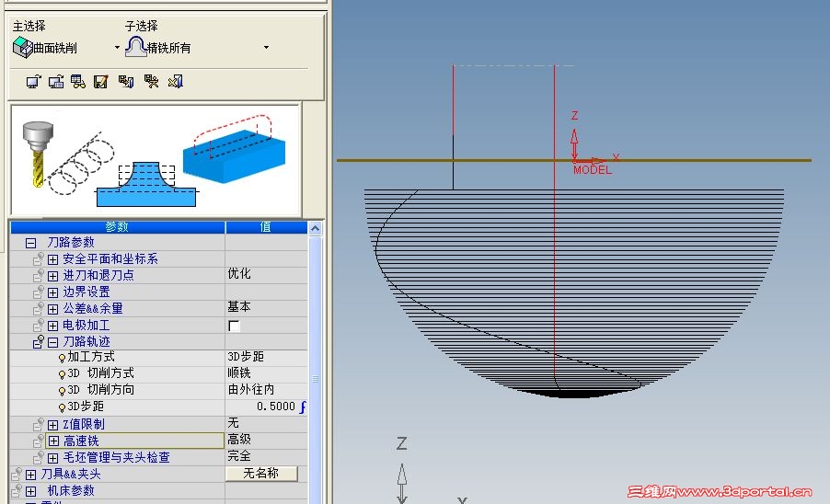The image size is (830, 504).
Task: Click the lock icon beside 公差&&余里
Action: coord(38,308)
